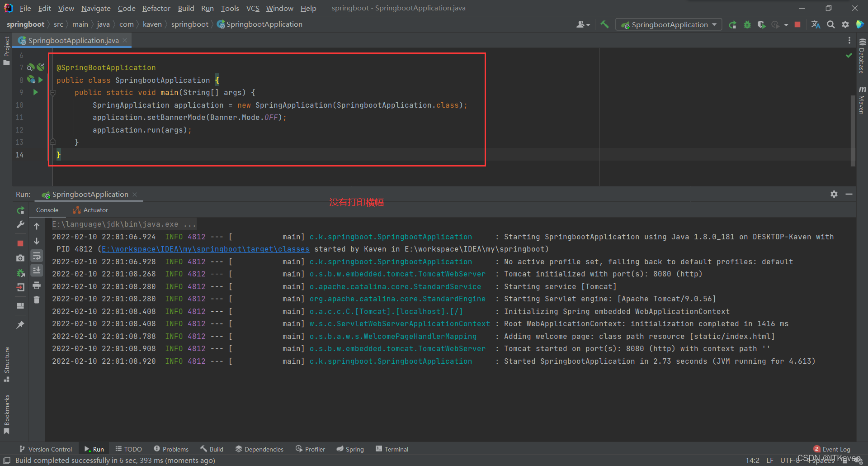Screen dimensions: 868x466
Task: Open Search Everywhere magnifier
Action: 831,24
